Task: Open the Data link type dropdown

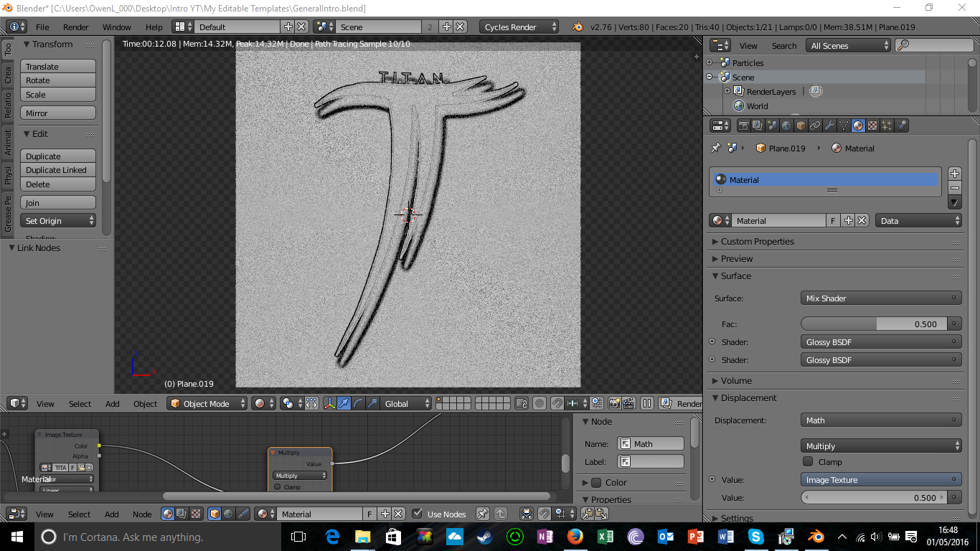Action: 918,221
